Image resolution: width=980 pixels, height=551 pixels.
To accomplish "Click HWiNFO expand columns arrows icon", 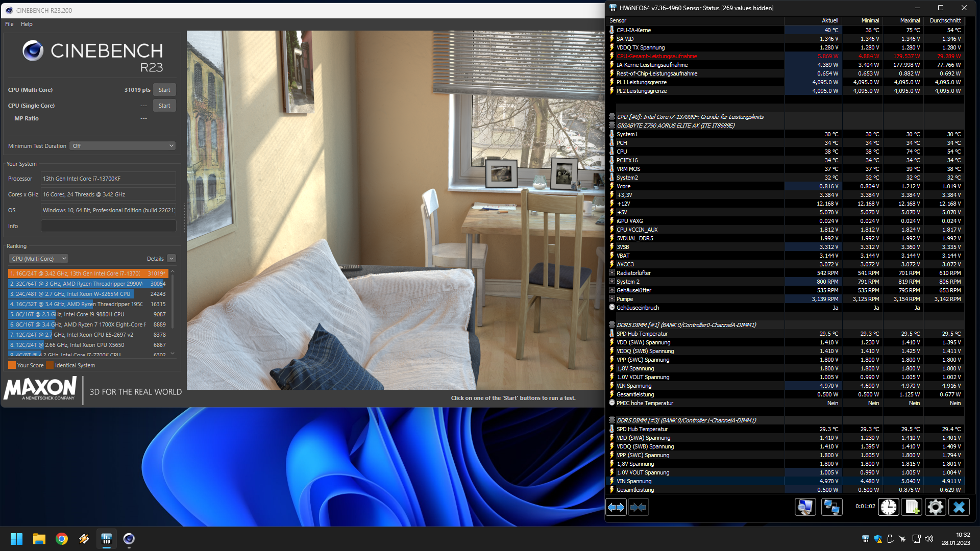I will click(616, 507).
